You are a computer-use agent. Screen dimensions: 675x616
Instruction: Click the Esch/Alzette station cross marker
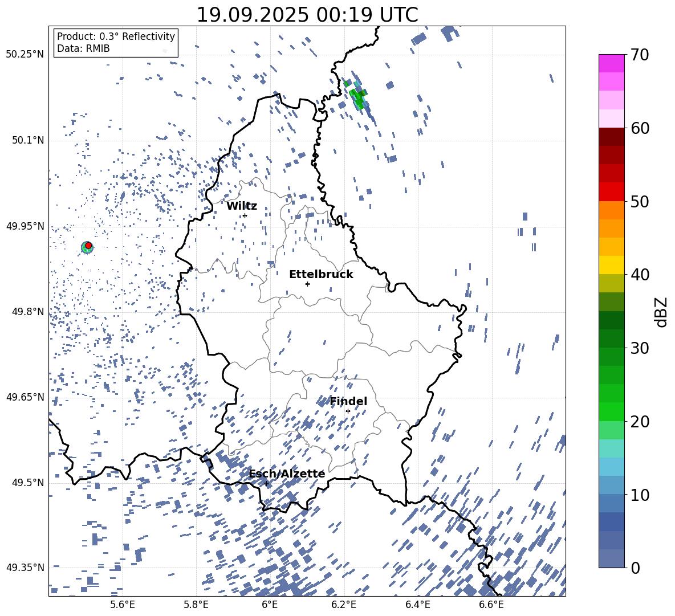point(266,483)
